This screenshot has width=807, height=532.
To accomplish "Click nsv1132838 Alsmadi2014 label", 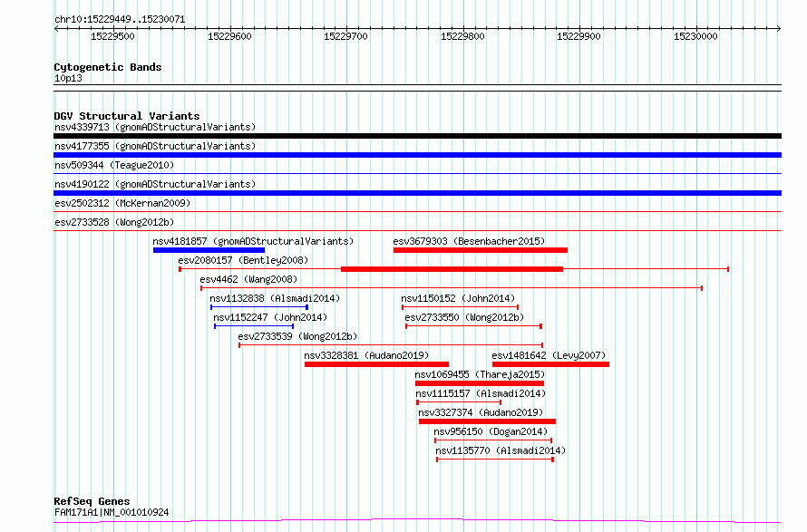I will tap(275, 298).
